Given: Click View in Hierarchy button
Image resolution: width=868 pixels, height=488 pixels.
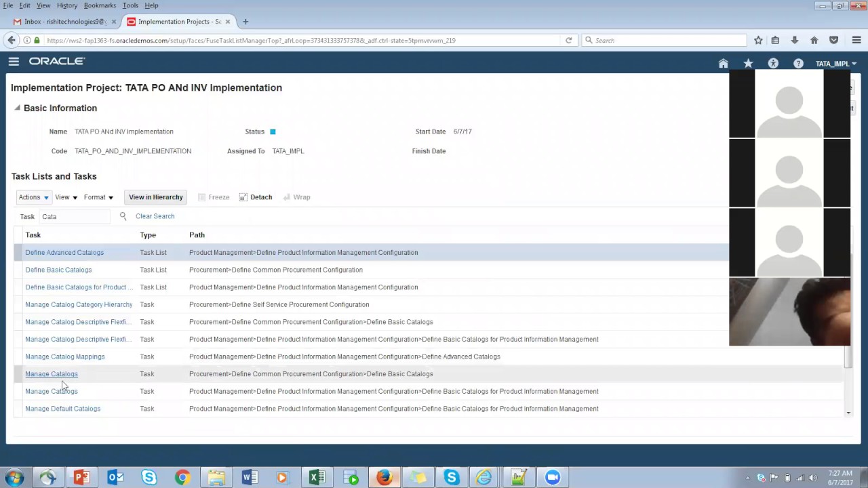Looking at the screenshot, I should pos(156,197).
